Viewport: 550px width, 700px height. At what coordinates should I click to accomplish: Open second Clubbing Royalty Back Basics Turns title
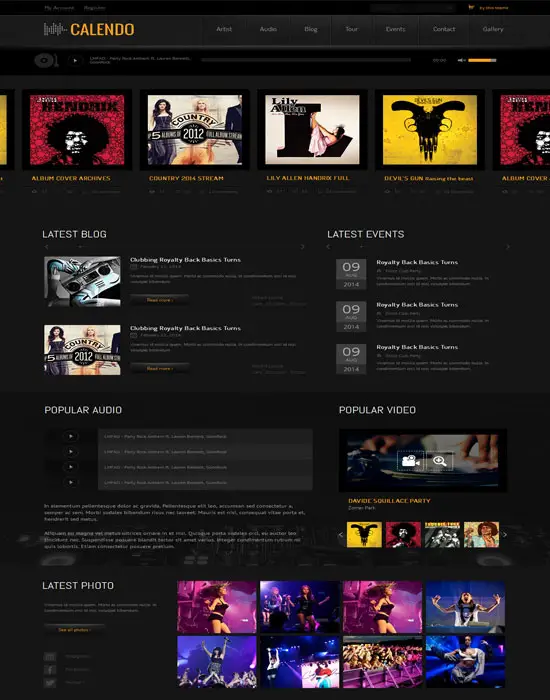[x=185, y=328]
